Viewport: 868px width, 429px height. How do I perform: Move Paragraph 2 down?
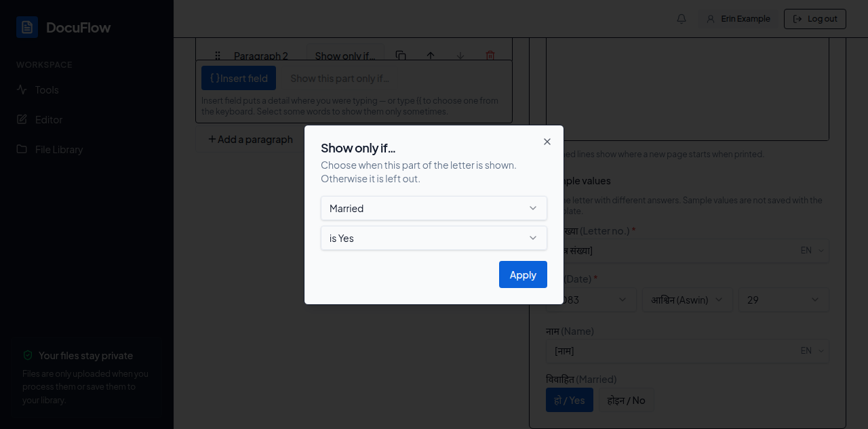click(460, 56)
